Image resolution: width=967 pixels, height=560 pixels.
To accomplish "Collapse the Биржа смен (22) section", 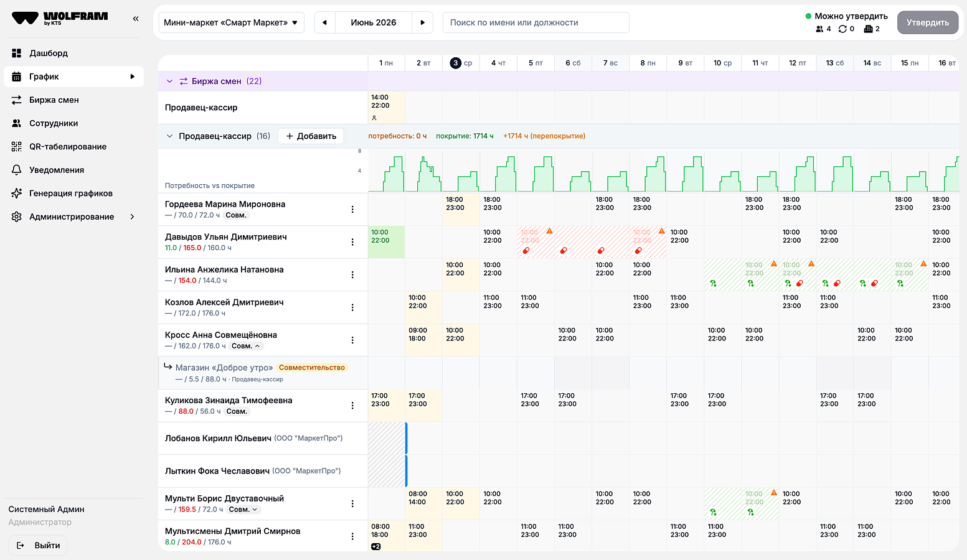I will click(x=169, y=82).
